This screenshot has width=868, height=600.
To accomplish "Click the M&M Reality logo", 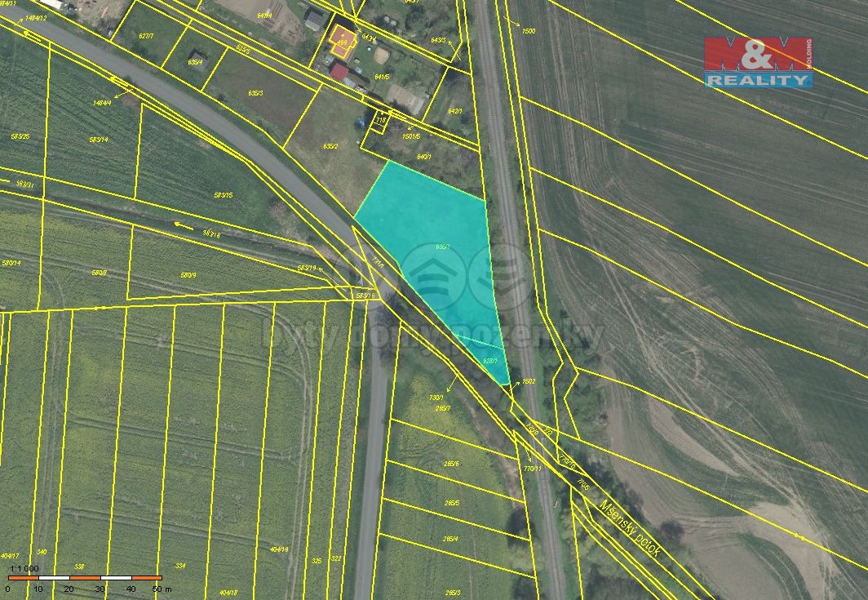I will click(x=758, y=62).
